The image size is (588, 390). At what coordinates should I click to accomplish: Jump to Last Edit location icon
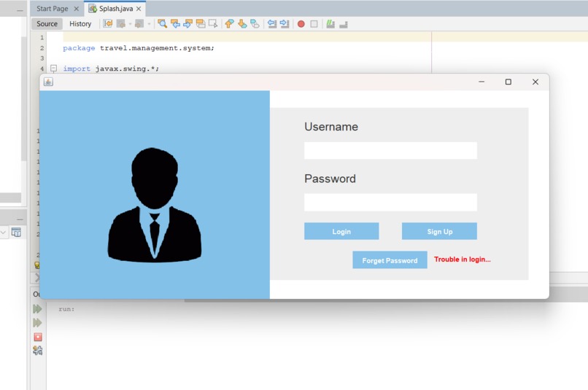coord(108,24)
